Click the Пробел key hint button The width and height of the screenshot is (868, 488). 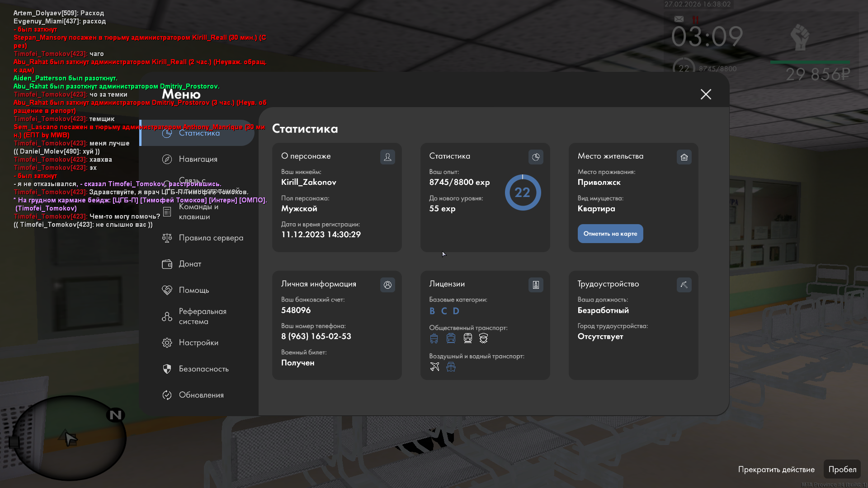tap(842, 469)
